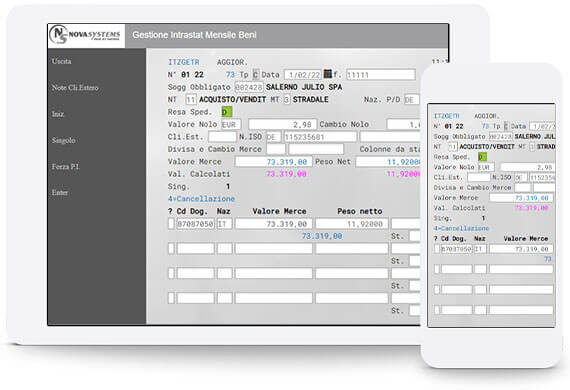Click the Sogg Obbligato field 002428
This screenshot has width=570, height=390.
(249, 87)
